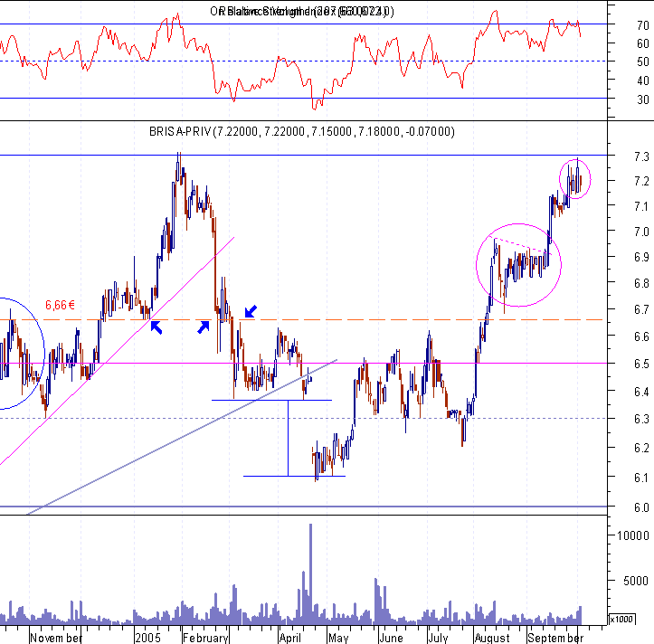The height and width of the screenshot is (644, 654).
Task: Click the 6.3 price axis label
Action: (641, 419)
